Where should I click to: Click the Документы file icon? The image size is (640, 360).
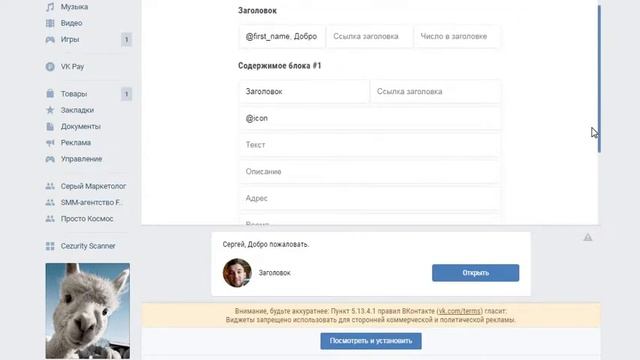pyautogui.click(x=50, y=127)
